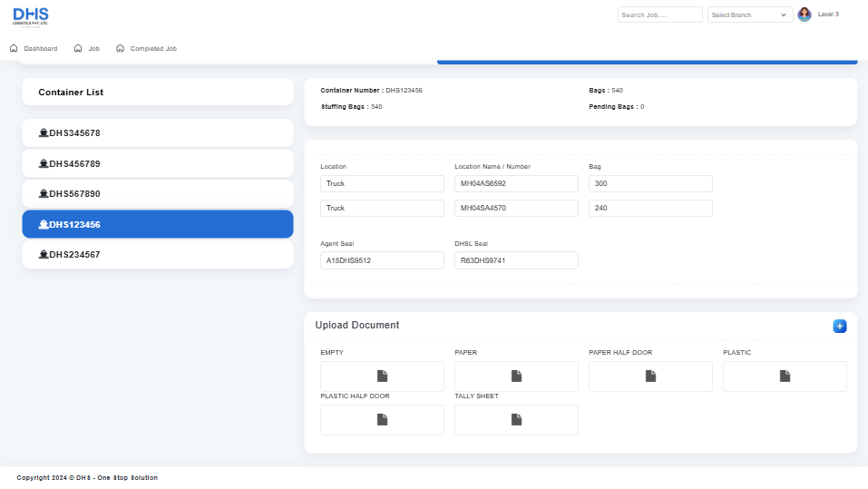Click the Agent Seal field A15DHS9512

click(x=382, y=260)
